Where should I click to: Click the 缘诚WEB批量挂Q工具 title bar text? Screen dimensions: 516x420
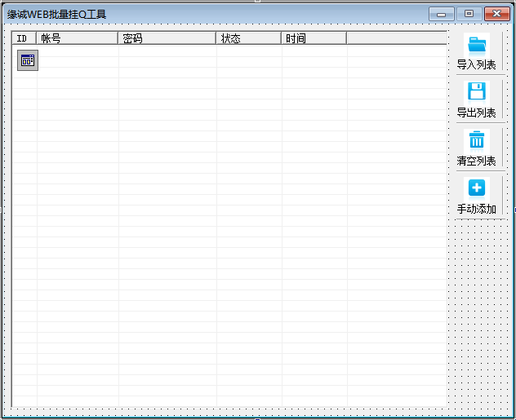(x=57, y=14)
